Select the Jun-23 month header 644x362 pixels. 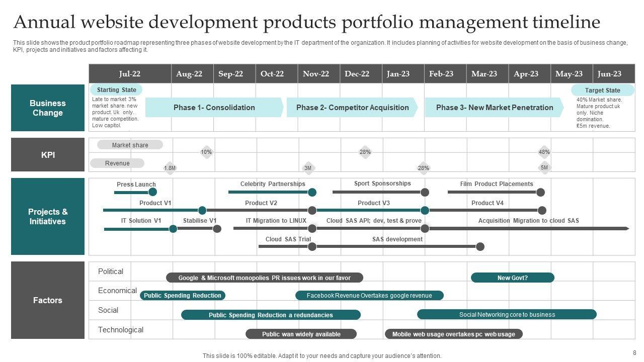tap(614, 74)
